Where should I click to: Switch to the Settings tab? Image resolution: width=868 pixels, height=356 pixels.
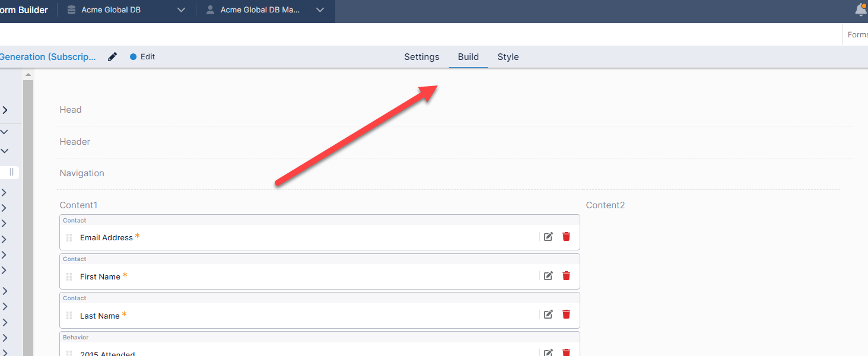click(x=422, y=57)
